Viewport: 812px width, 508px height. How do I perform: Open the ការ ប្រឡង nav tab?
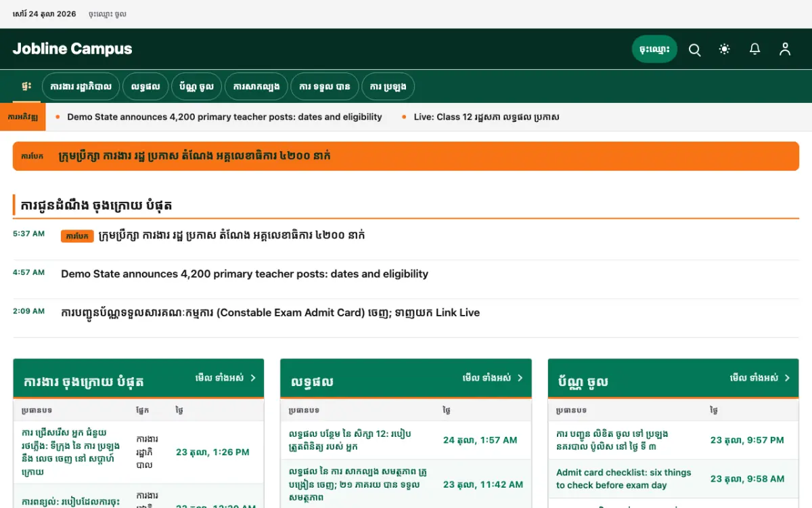point(388,87)
